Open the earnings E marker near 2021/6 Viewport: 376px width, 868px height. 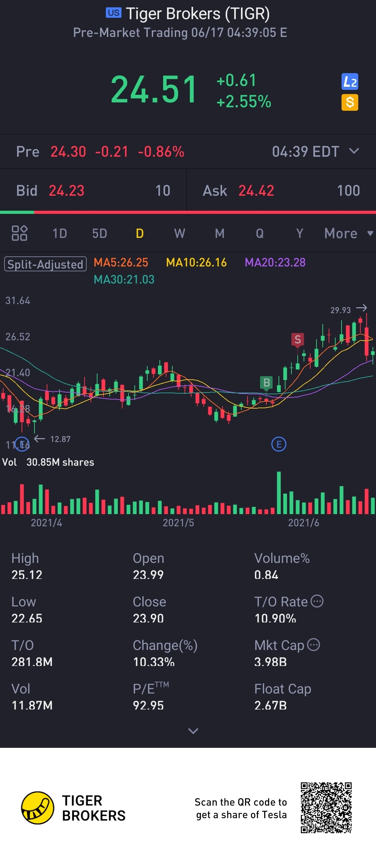point(279,444)
